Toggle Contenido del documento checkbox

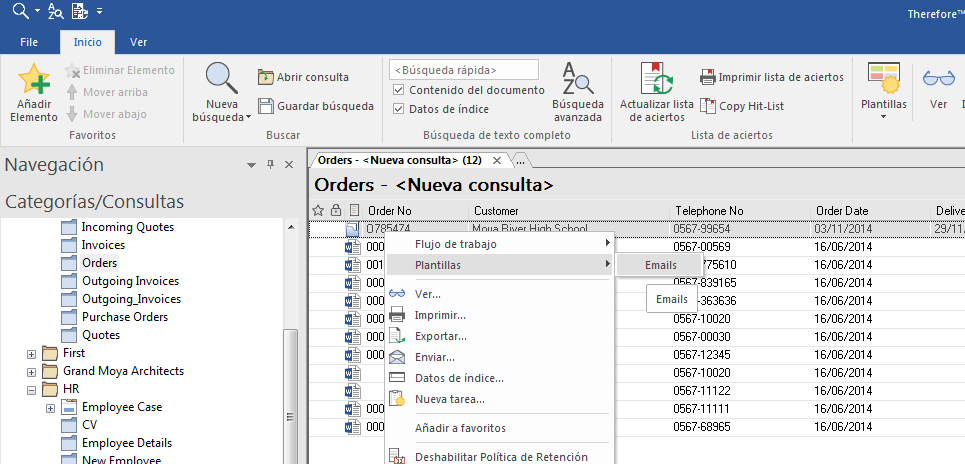pyautogui.click(x=398, y=90)
